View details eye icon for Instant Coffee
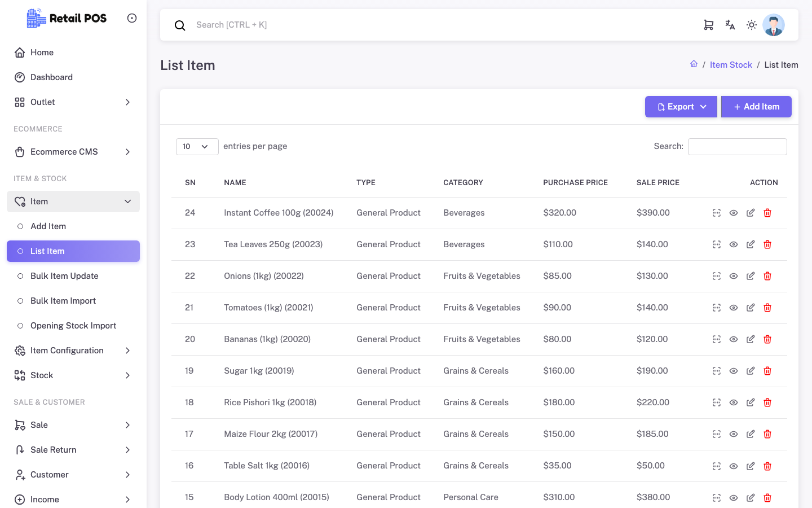 click(x=734, y=213)
